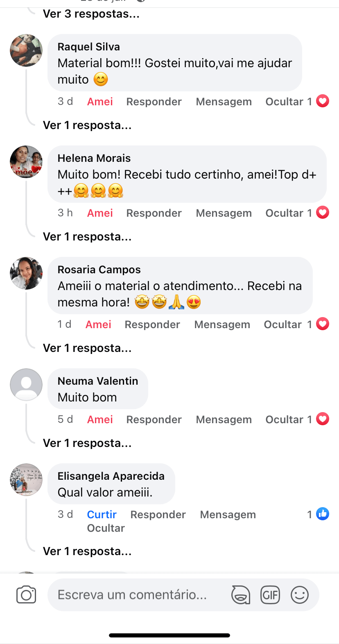
Task: Click the love reaction on Raquel Silva's comment
Action: click(323, 101)
